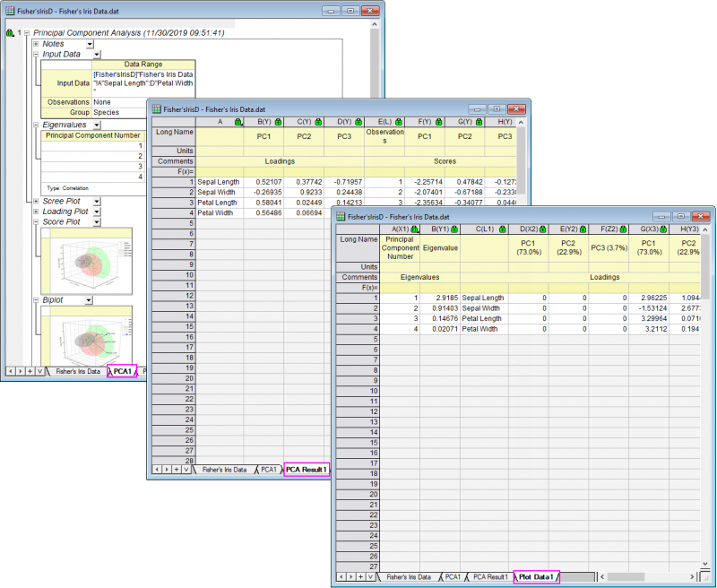Click lock icon on F(Z2) in Plot Data window
Viewport: 717px width, 588px height.
[x=623, y=229]
